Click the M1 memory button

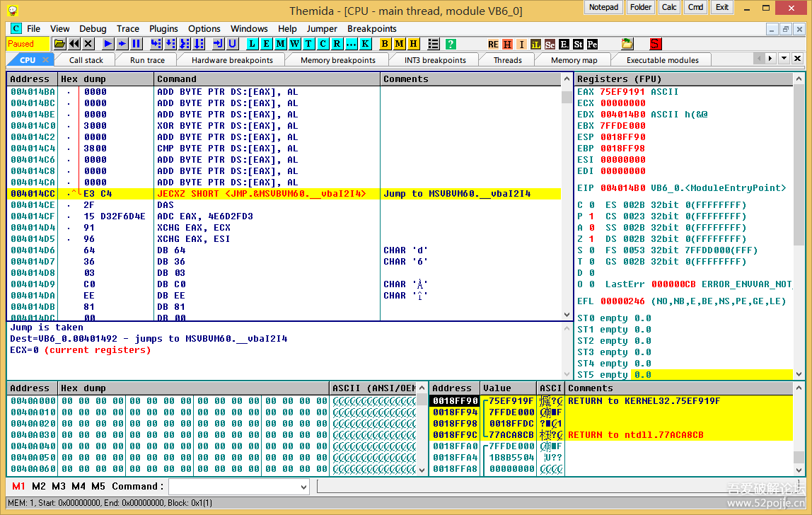pos(18,486)
